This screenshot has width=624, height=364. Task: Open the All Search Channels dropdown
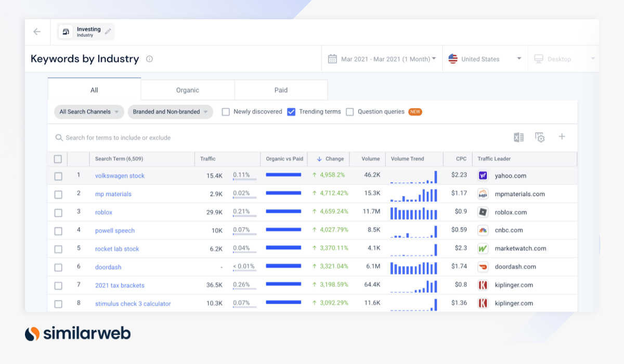click(x=88, y=111)
